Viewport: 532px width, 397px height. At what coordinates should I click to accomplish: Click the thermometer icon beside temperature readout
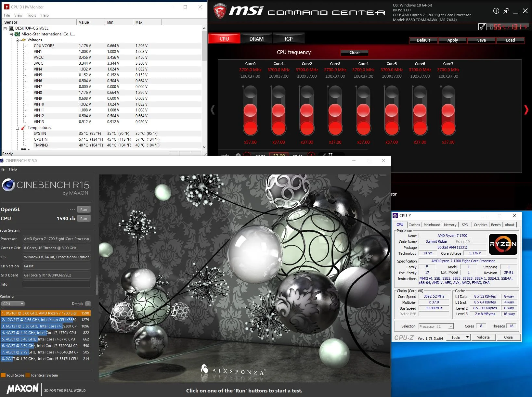click(482, 27)
